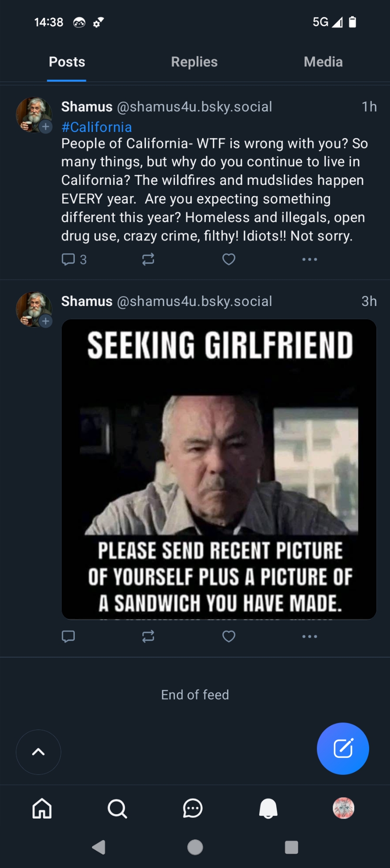
Task: Open more options on California post
Action: point(310,260)
